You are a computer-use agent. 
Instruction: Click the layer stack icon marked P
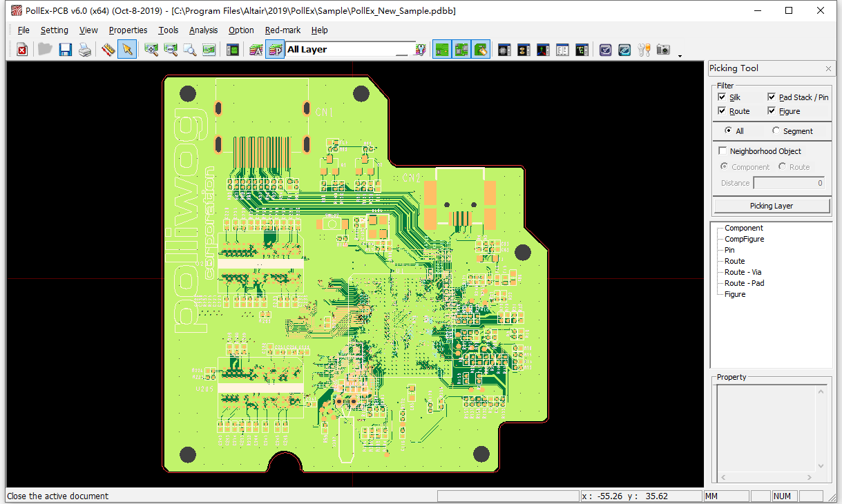(275, 50)
